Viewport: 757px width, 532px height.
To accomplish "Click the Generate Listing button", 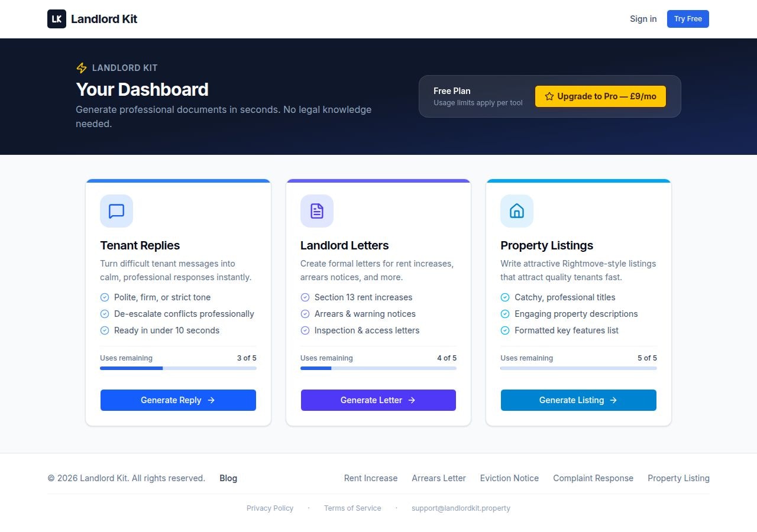I will 578,400.
